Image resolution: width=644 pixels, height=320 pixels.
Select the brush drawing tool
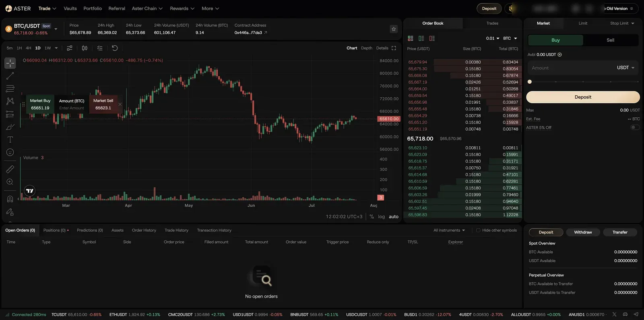10,127
